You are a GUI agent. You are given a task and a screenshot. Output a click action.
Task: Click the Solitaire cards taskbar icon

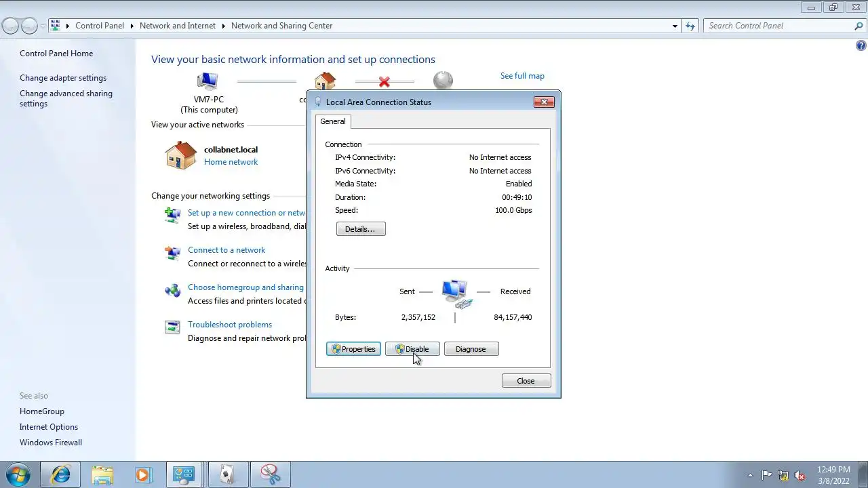[227, 474]
